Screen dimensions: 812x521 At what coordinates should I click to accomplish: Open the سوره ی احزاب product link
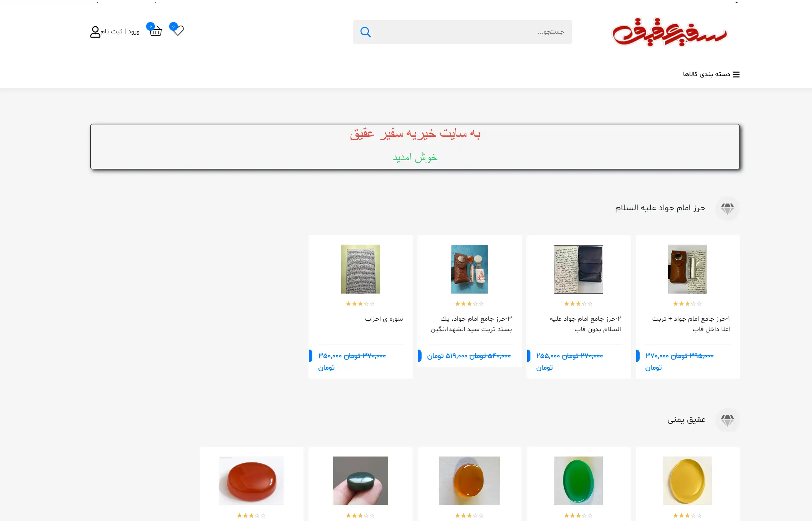pyautogui.click(x=384, y=319)
